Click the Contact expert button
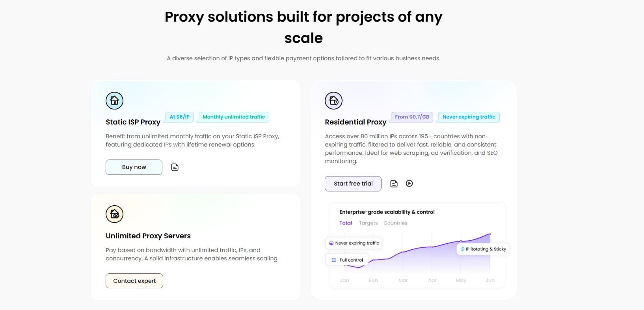644x310 pixels. tap(134, 281)
